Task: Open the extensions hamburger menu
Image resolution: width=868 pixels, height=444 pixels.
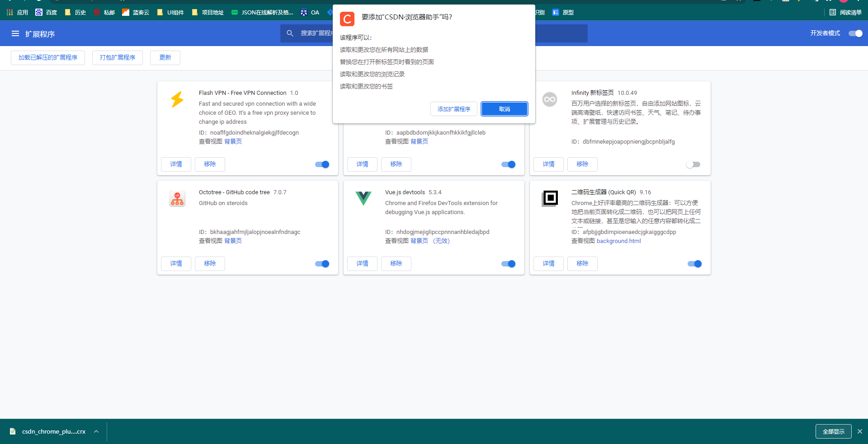Action: coord(15,33)
